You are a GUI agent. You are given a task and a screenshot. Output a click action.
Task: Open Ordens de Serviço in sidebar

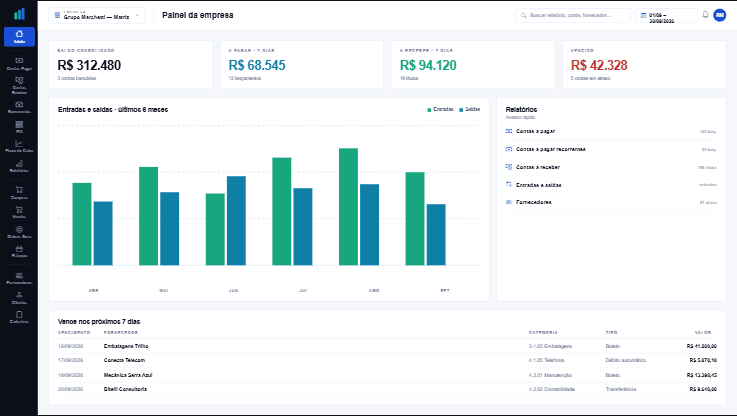(19, 232)
